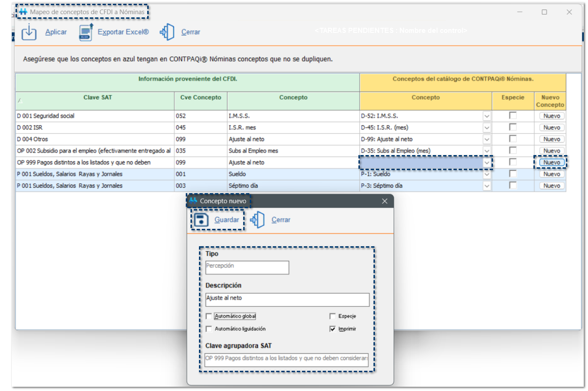This screenshot has width=588, height=391.
Task: Click the Exportar Excel® toolbar label
Action: 123,32
